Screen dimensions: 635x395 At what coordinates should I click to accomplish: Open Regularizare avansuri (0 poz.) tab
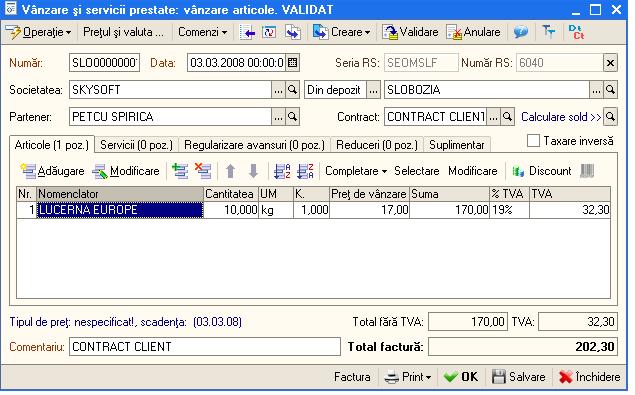coord(254,145)
